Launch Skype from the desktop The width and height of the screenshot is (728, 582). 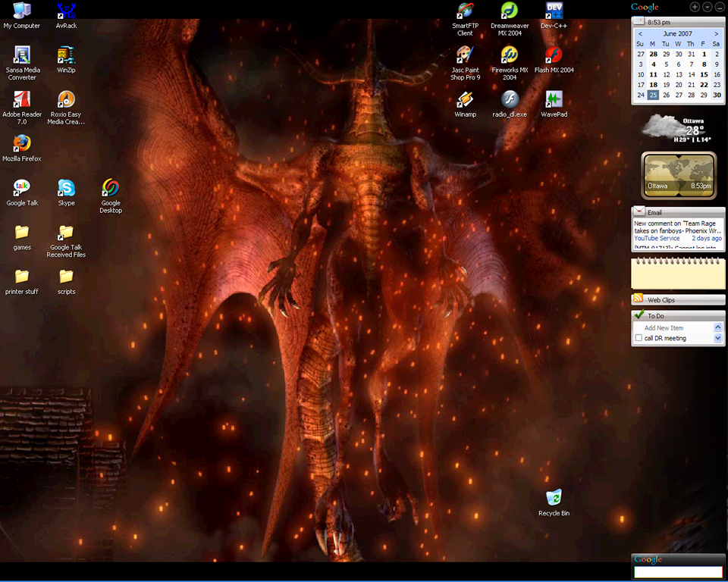(67, 193)
